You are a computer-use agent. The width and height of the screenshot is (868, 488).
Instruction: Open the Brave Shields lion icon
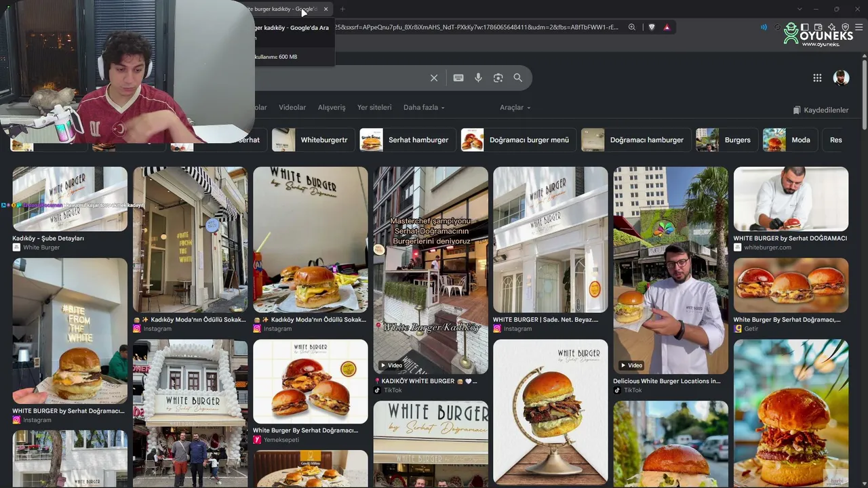point(652,27)
